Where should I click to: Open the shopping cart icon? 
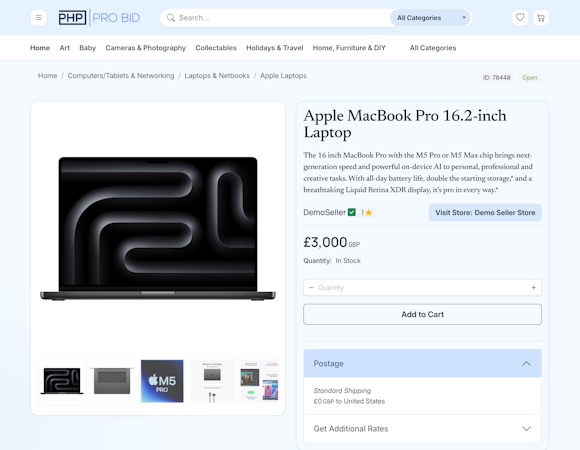click(541, 18)
